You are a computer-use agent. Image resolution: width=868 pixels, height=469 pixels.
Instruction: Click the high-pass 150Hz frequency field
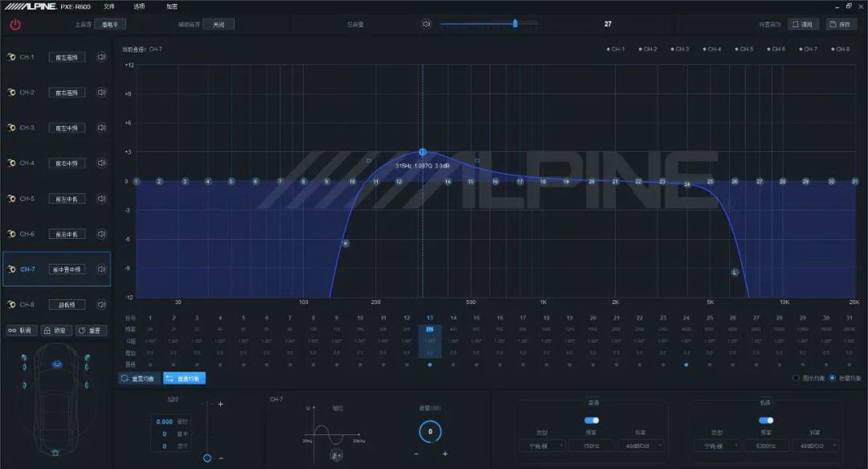click(592, 446)
